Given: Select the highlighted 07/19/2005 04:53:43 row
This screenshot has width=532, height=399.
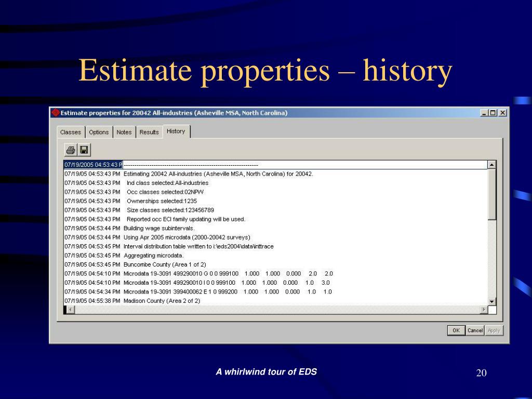Looking at the screenshot, I should 275,165.
